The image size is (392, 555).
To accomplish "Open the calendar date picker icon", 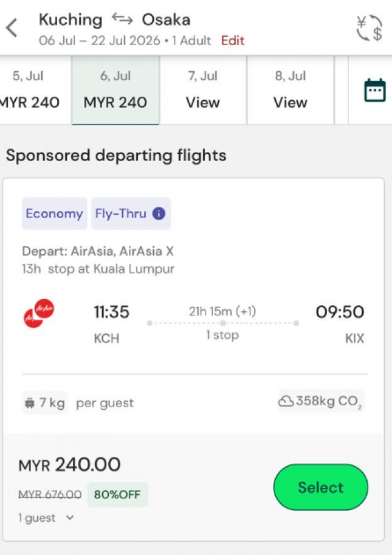I will tap(374, 91).
